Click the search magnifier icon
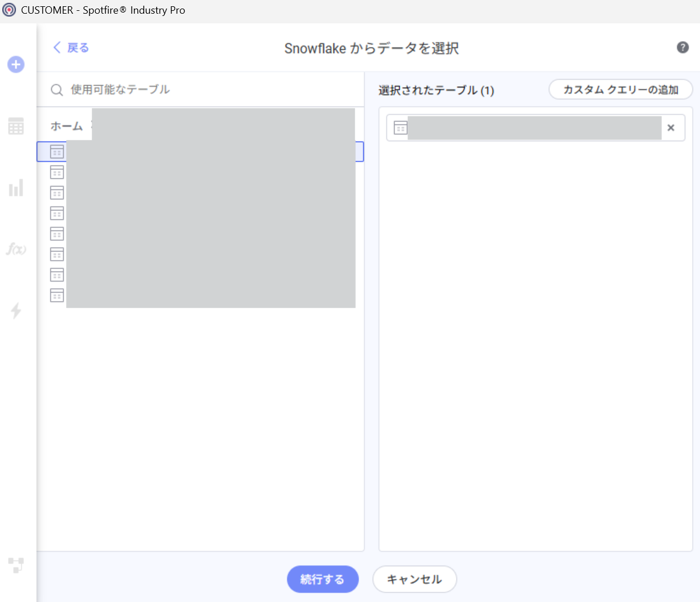 [x=57, y=90]
